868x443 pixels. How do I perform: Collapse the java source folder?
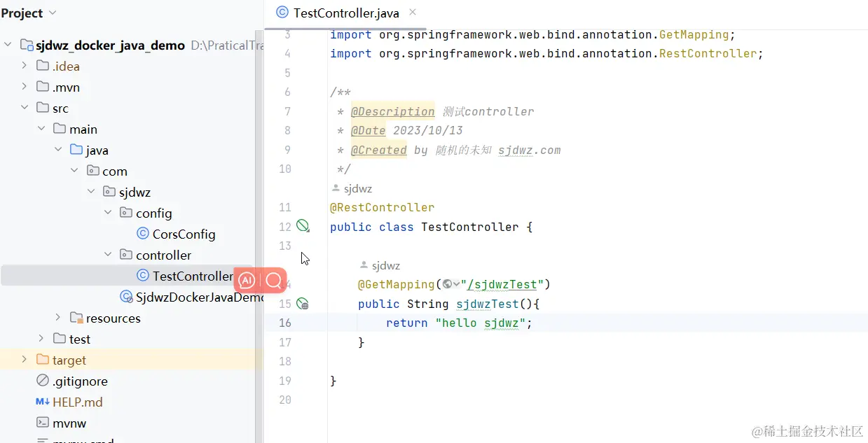click(58, 150)
